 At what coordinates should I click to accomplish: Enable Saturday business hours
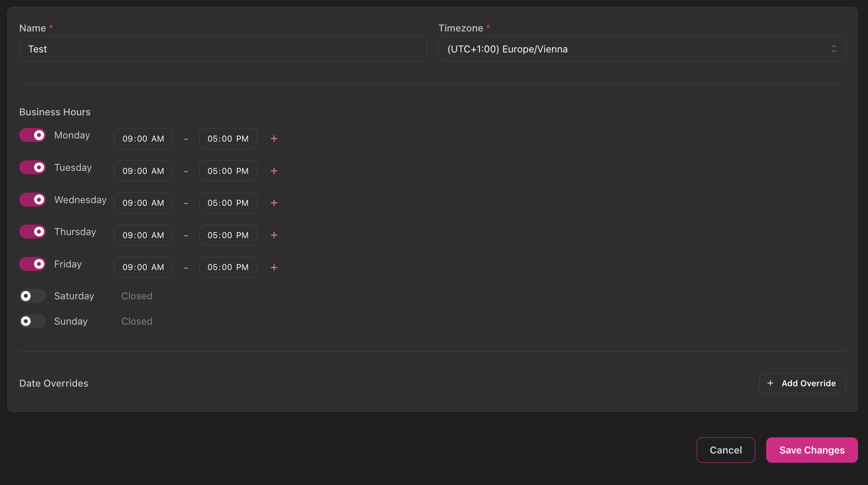(x=32, y=296)
